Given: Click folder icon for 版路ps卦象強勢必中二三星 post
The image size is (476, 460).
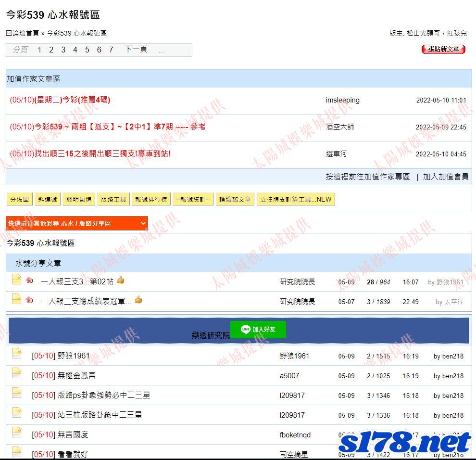Looking at the screenshot, I should [16, 393].
